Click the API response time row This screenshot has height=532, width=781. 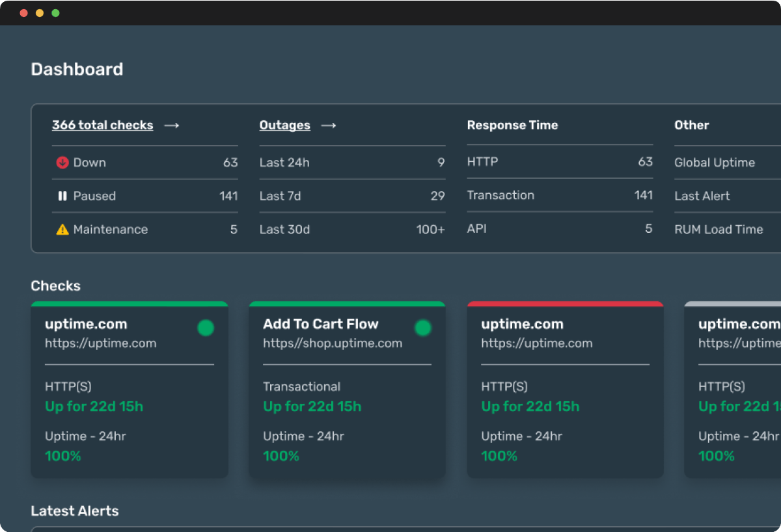click(559, 229)
